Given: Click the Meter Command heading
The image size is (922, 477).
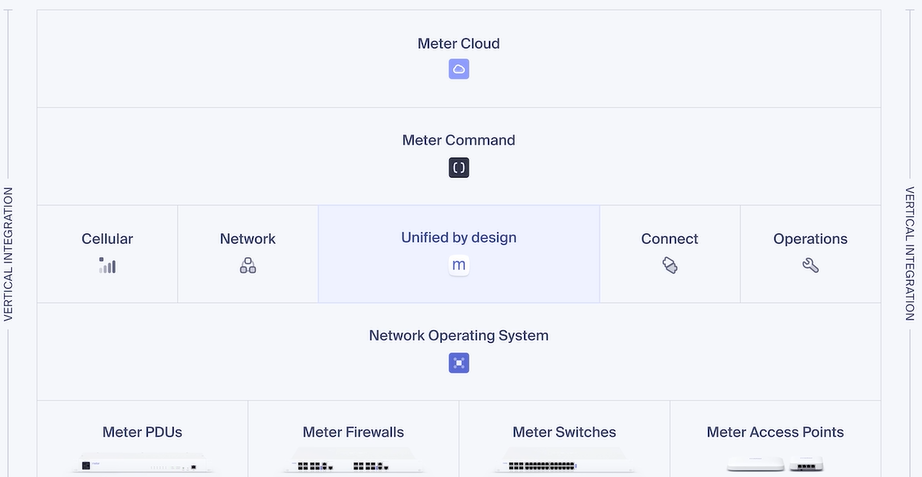Looking at the screenshot, I should coord(459,140).
